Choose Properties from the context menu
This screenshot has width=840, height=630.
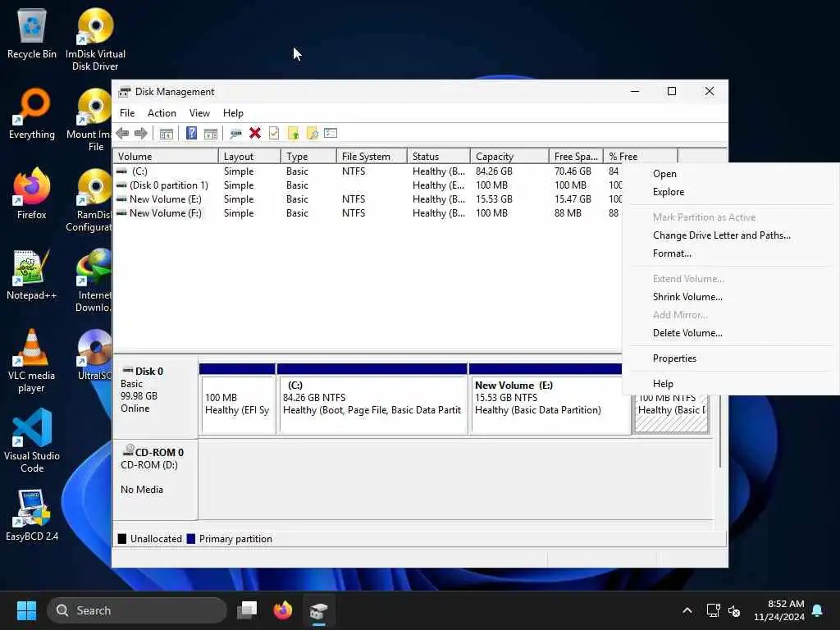pos(731,358)
